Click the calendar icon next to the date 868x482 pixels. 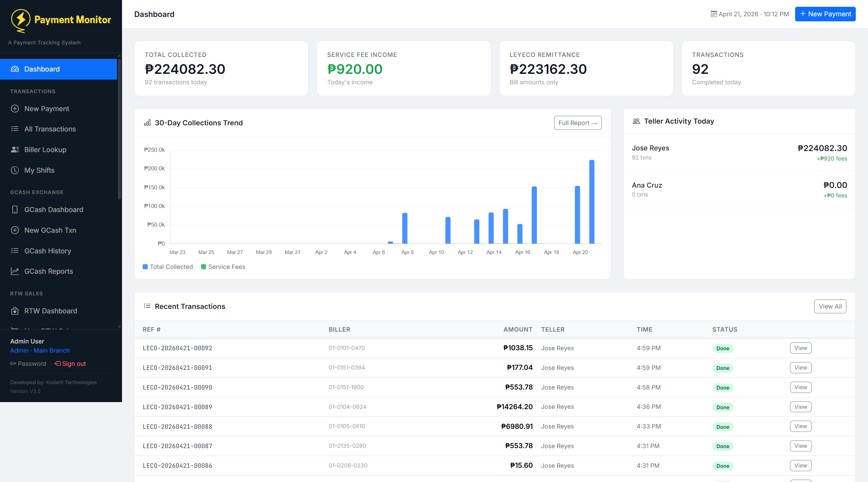[x=714, y=14]
